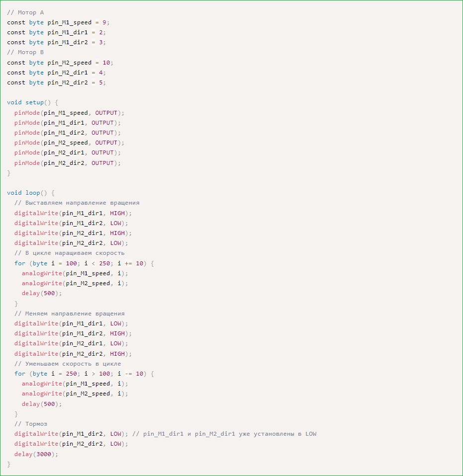The height and width of the screenshot is (476, 463).
Task: Click the comment Тормоз
Action: [31, 424]
